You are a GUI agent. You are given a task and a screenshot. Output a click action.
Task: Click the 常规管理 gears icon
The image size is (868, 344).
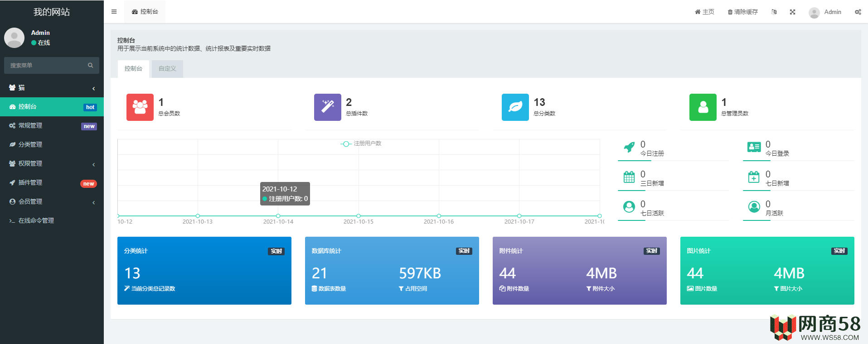(12, 126)
